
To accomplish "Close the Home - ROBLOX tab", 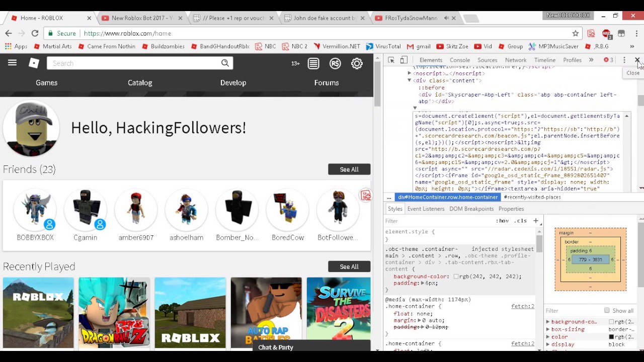I will coord(89,18).
